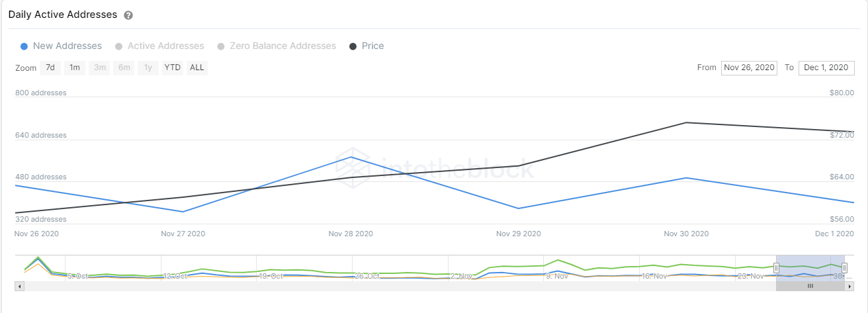Select the YTD zoom option
The width and height of the screenshot is (868, 313).
(173, 67)
